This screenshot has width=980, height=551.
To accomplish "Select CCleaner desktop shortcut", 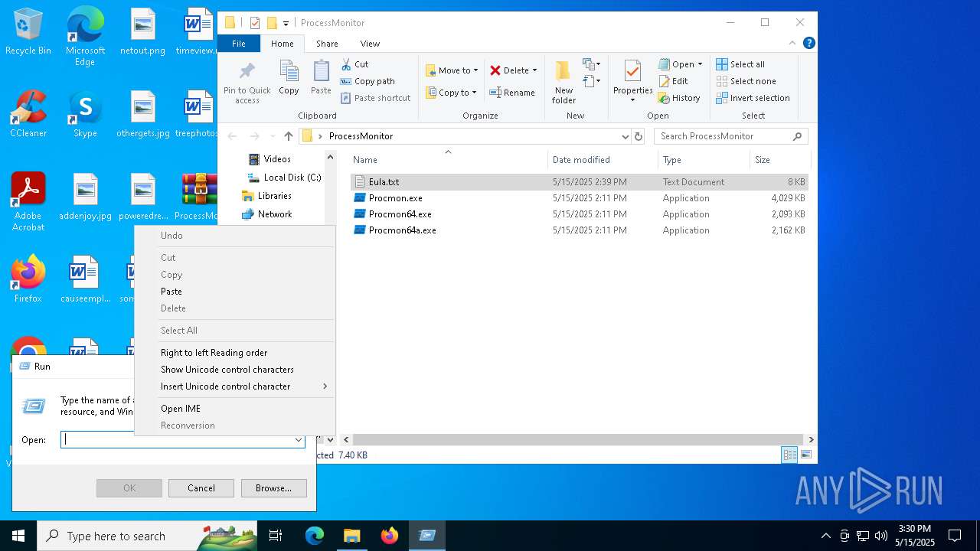I will [x=28, y=115].
